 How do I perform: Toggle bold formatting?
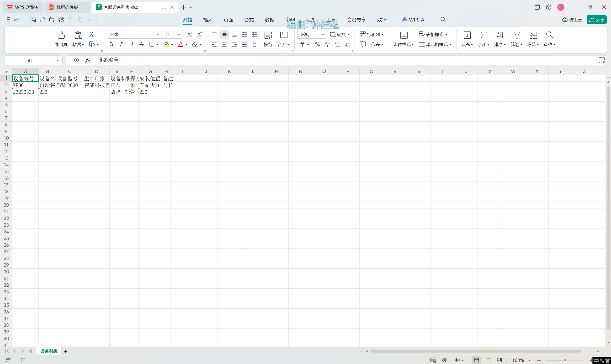pos(111,44)
